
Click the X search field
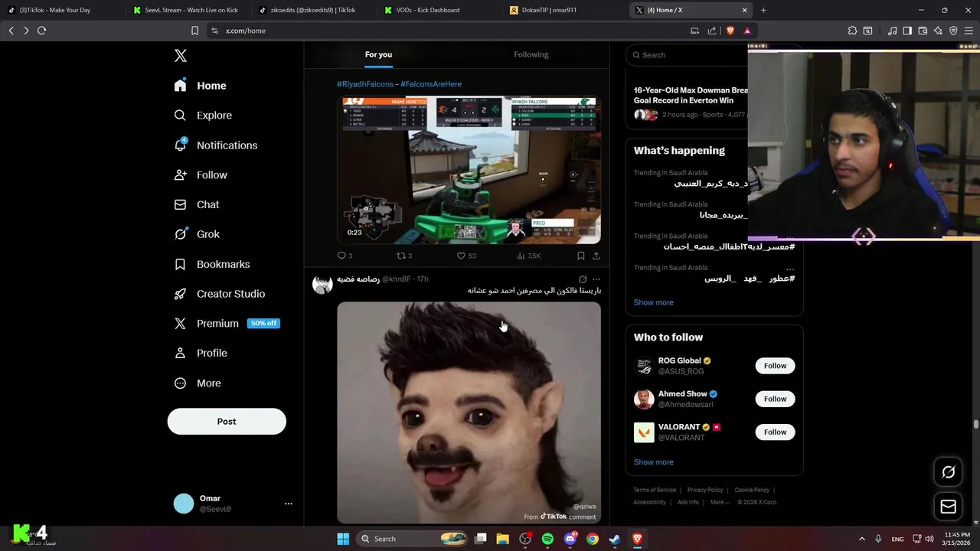pos(688,55)
